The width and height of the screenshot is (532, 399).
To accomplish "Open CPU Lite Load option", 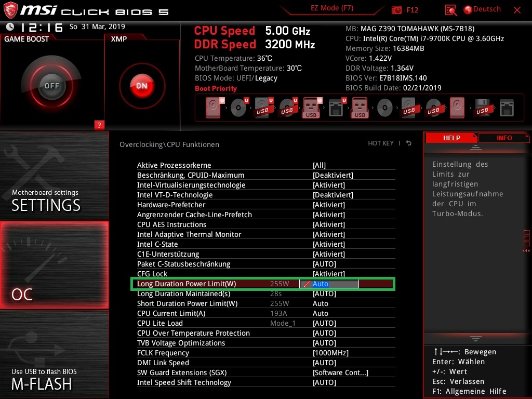I will tap(266, 323).
